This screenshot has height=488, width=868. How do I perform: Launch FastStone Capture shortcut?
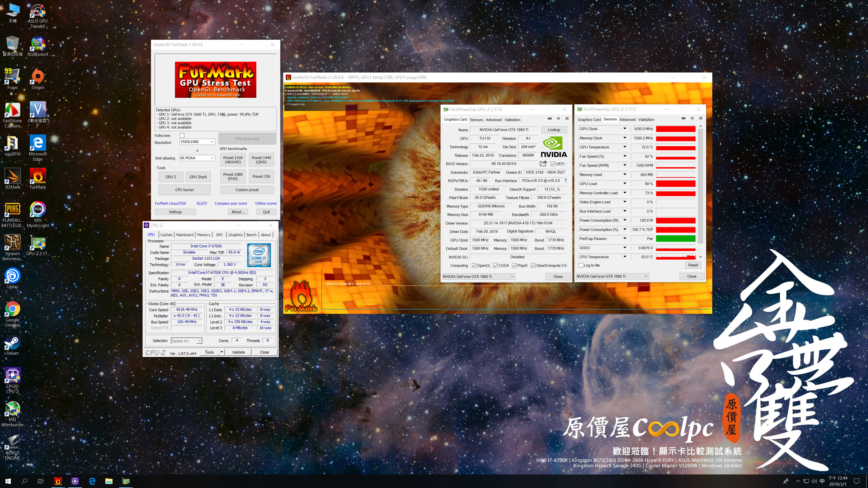[12, 115]
